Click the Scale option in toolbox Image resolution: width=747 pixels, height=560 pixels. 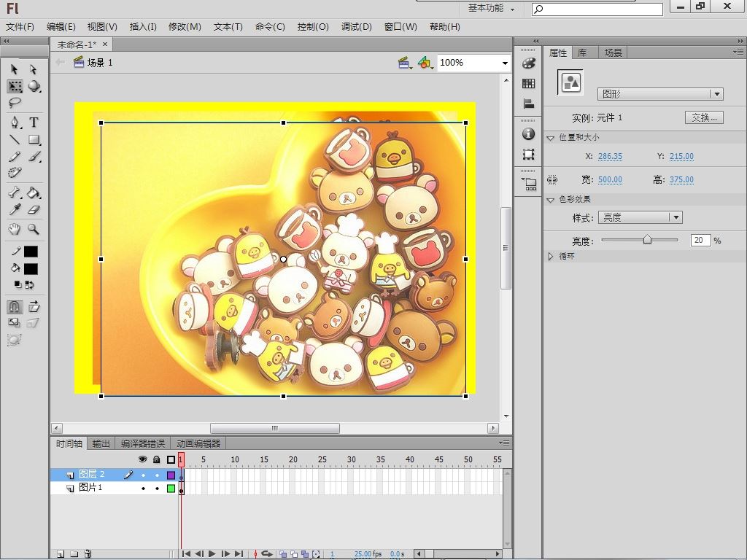point(15,323)
